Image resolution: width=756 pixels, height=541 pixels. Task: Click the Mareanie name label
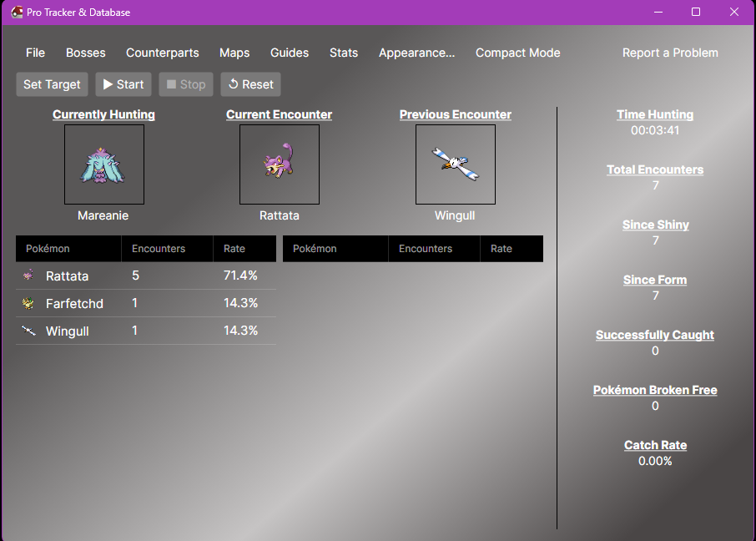coord(103,215)
